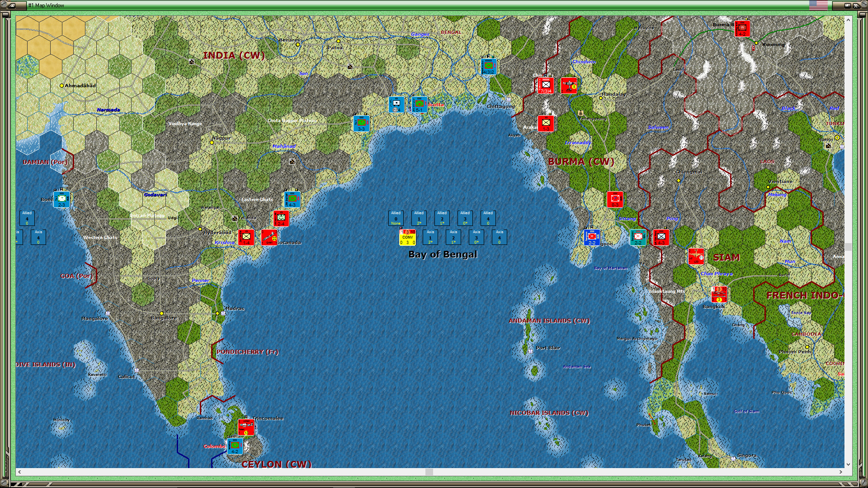The height and width of the screenshot is (488, 868).
Task: Select the blue 4-3 unit near Eastern Ghats
Action: tap(292, 199)
